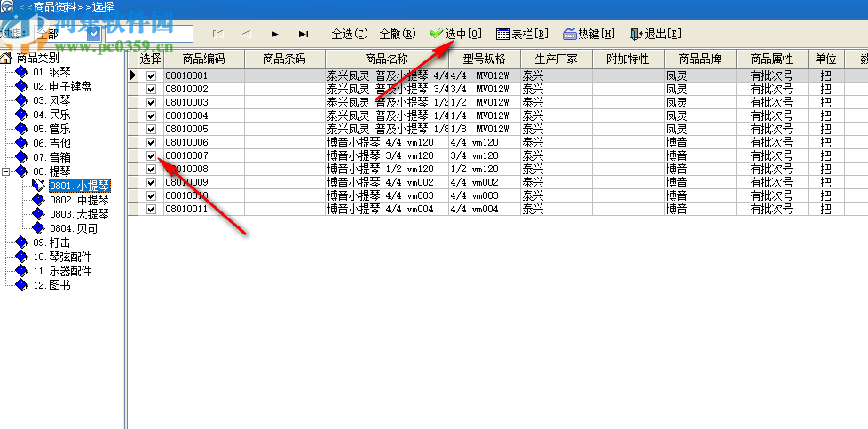Viewport: 868px width, 429px height.
Task: Click 型号规格 column header
Action: point(485,60)
